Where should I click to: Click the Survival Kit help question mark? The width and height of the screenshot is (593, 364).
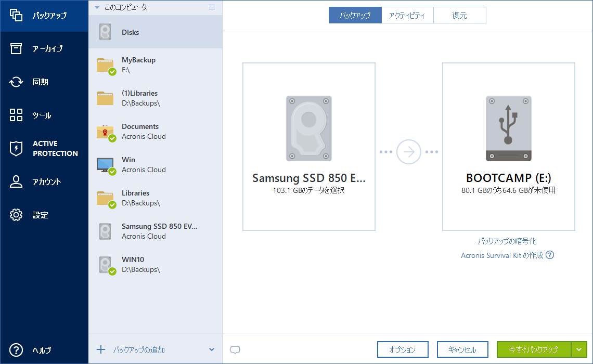pos(550,255)
